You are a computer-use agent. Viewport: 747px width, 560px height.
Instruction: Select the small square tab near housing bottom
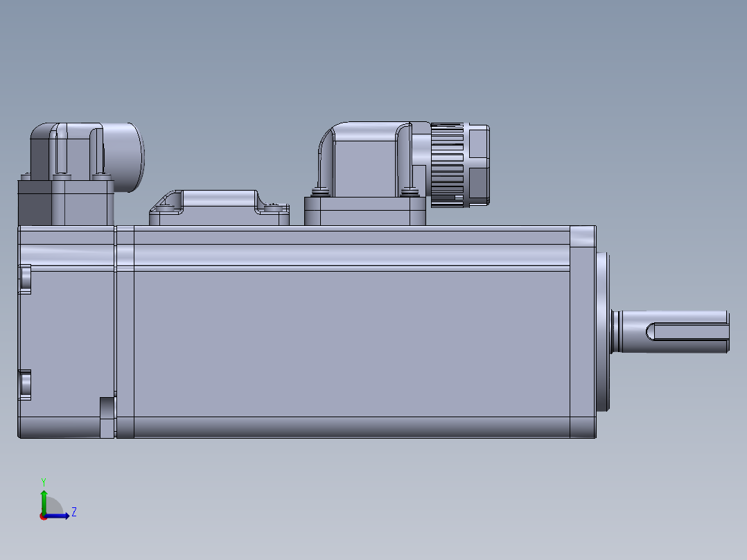[x=107, y=417]
